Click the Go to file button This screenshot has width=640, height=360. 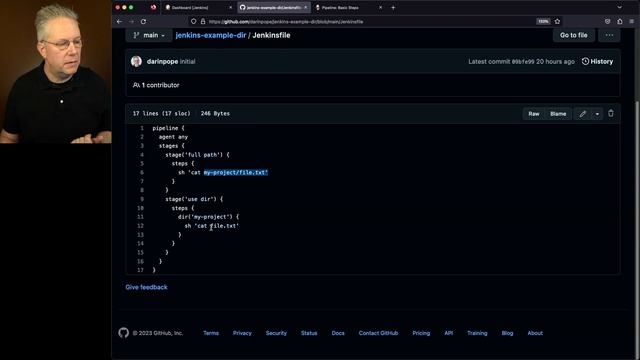[573, 35]
